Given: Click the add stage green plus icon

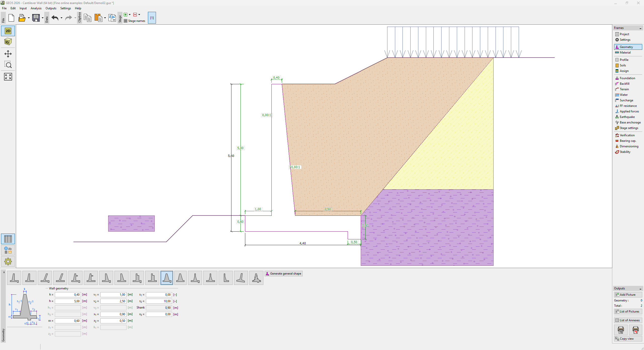Looking at the screenshot, I should click(x=126, y=15).
